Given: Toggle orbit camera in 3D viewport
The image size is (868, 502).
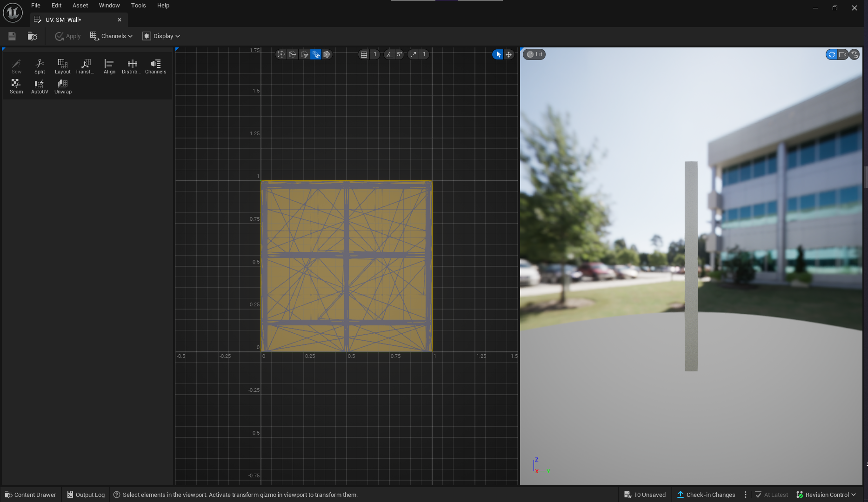Looking at the screenshot, I should pos(831,54).
